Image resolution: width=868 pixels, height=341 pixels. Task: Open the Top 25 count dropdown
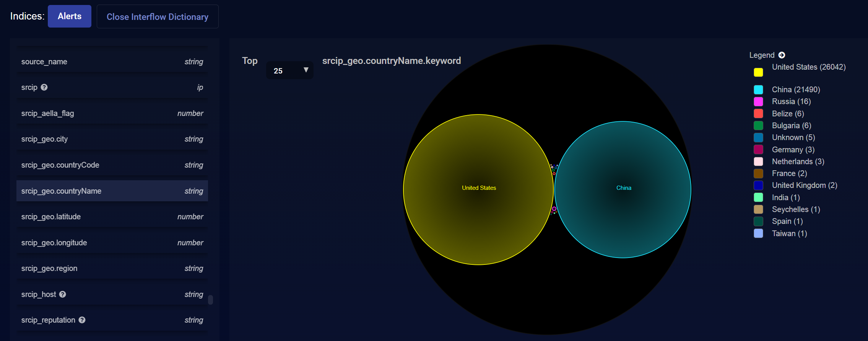click(289, 70)
